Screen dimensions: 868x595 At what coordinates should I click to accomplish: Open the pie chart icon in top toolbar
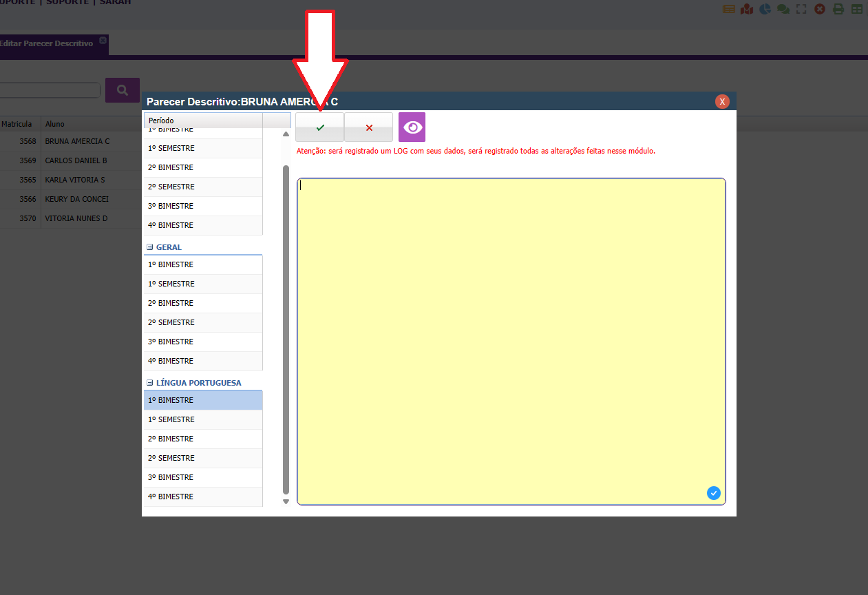(x=765, y=9)
